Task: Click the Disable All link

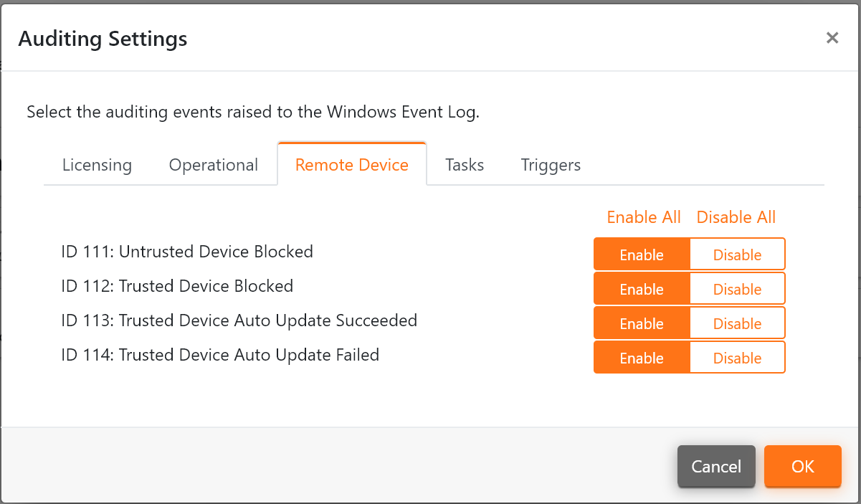Action: 736,217
